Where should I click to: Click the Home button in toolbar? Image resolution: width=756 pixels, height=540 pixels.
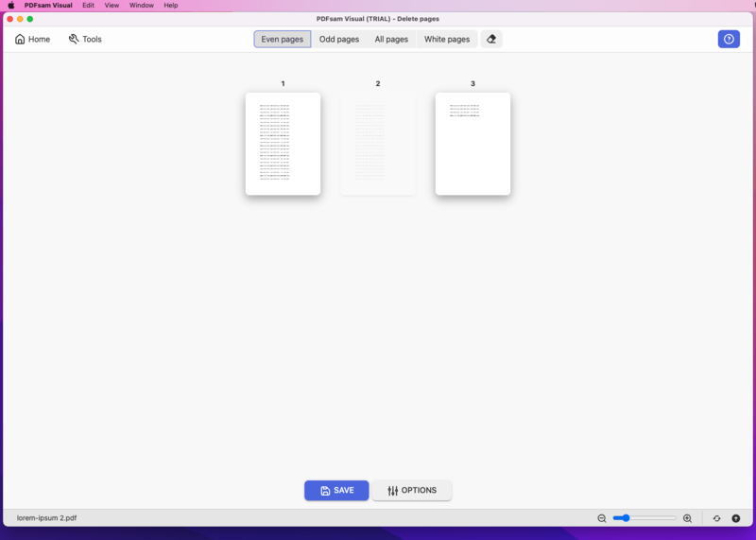click(x=32, y=39)
